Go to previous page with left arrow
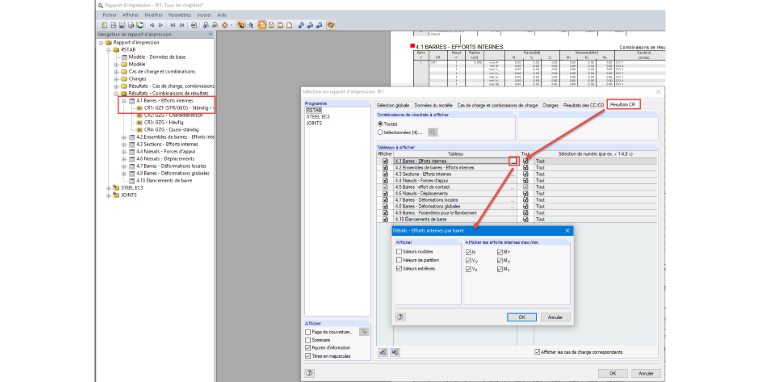Viewport: 760px width, 382px height. [x=152, y=25]
